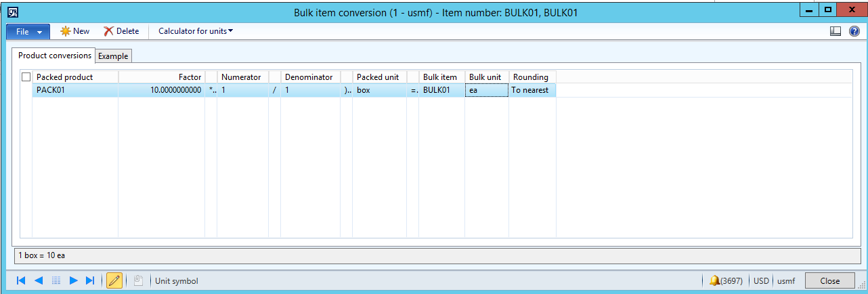Screen dimensions: 868x294
Task: Open the help icon
Action: coord(854,31)
